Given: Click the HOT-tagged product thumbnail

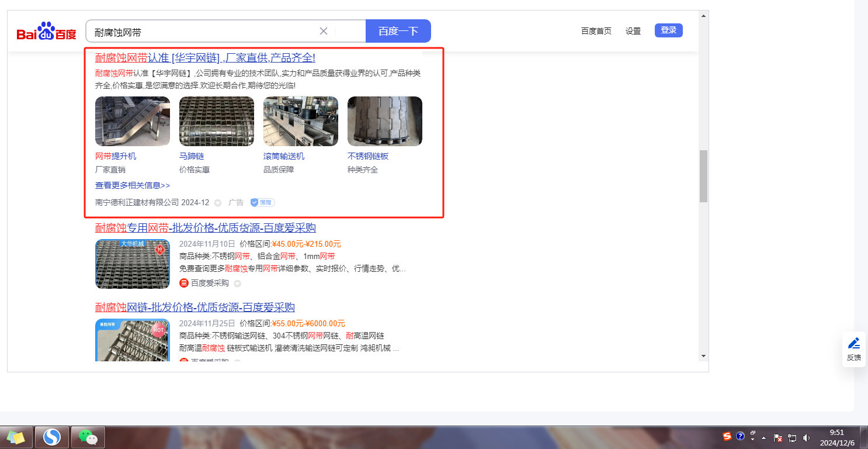Looking at the screenshot, I should pos(133,340).
